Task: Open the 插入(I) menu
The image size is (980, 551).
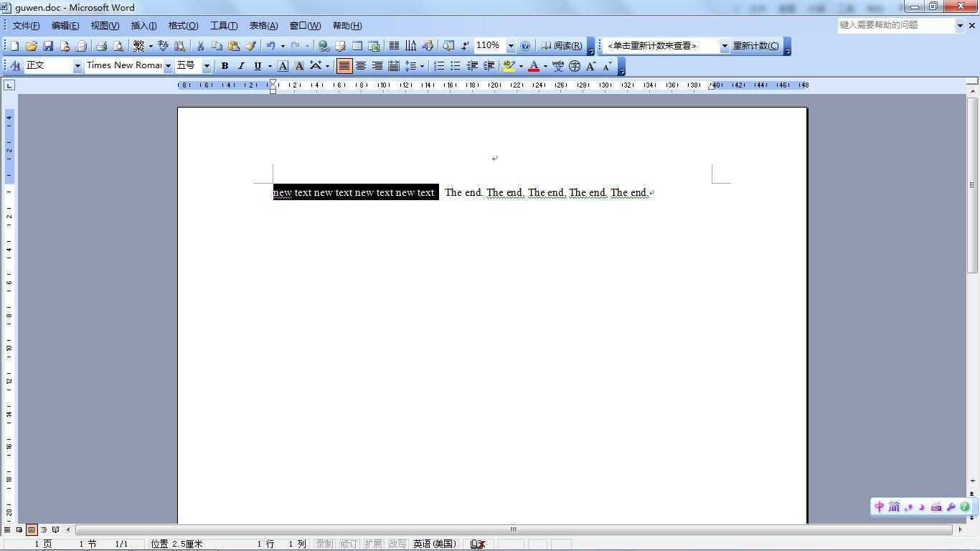Action: (143, 26)
